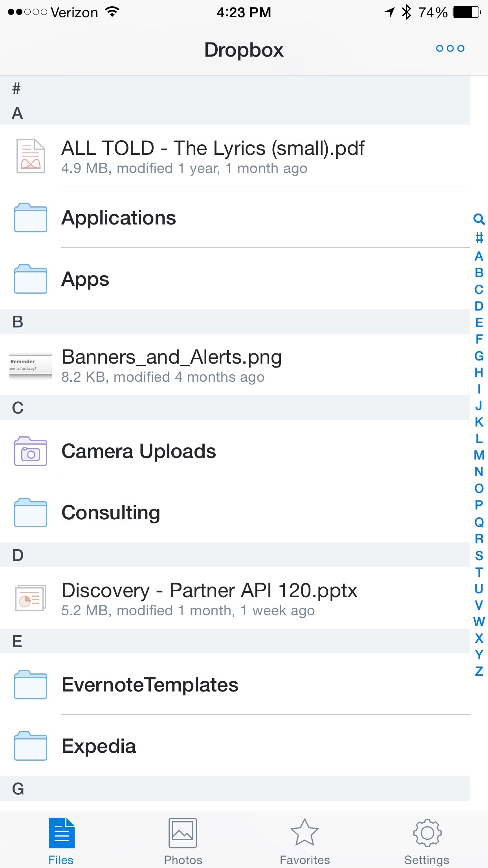Jump to letter S in index bar
This screenshot has height=868, width=488.
479,555
